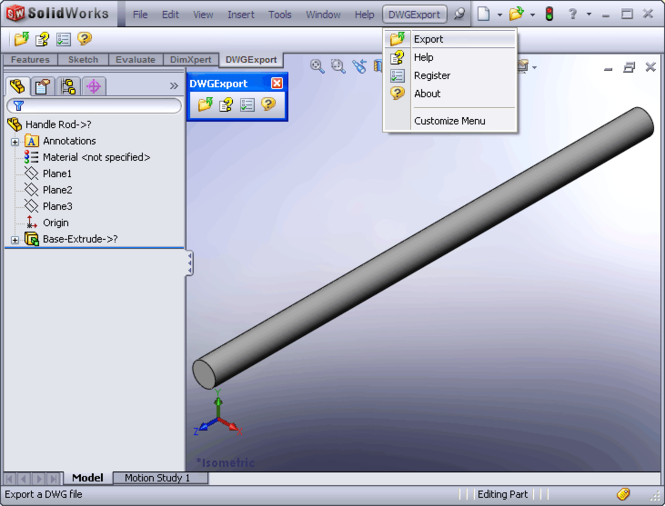
Task: Open the View menu
Action: (203, 14)
